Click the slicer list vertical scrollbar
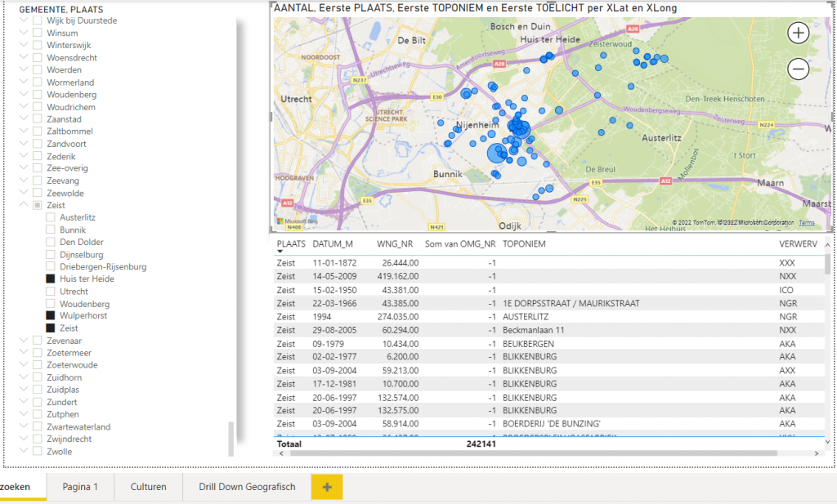837x504 pixels. (230, 439)
